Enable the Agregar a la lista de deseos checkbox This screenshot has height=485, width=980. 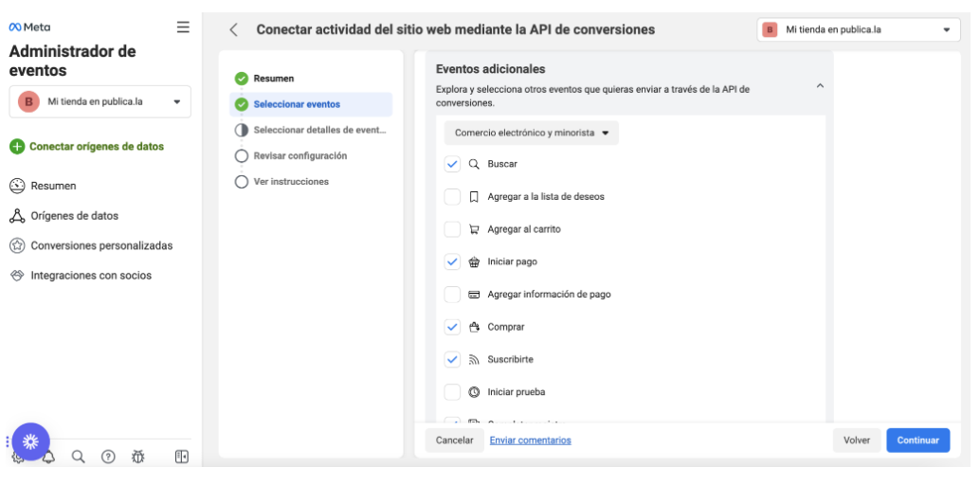tap(452, 197)
